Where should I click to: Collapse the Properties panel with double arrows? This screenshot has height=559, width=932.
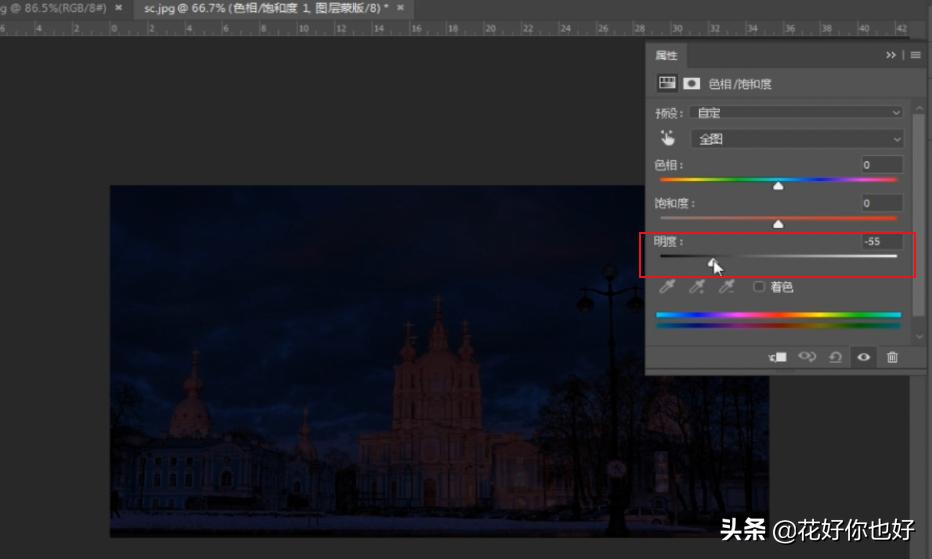(890, 55)
